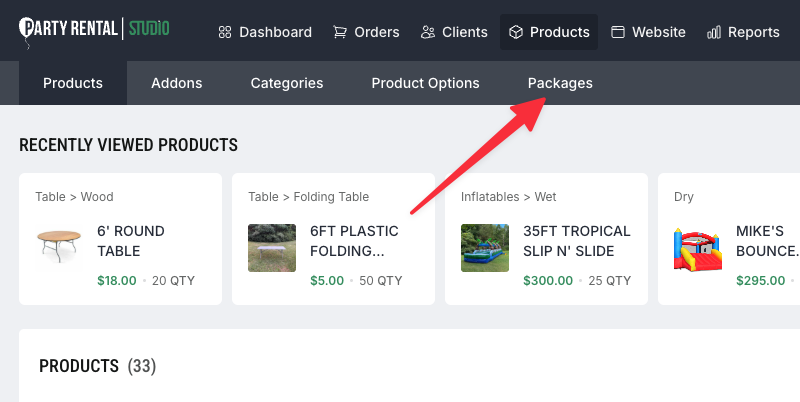
Task: Open the Product Options tab
Action: (x=425, y=83)
